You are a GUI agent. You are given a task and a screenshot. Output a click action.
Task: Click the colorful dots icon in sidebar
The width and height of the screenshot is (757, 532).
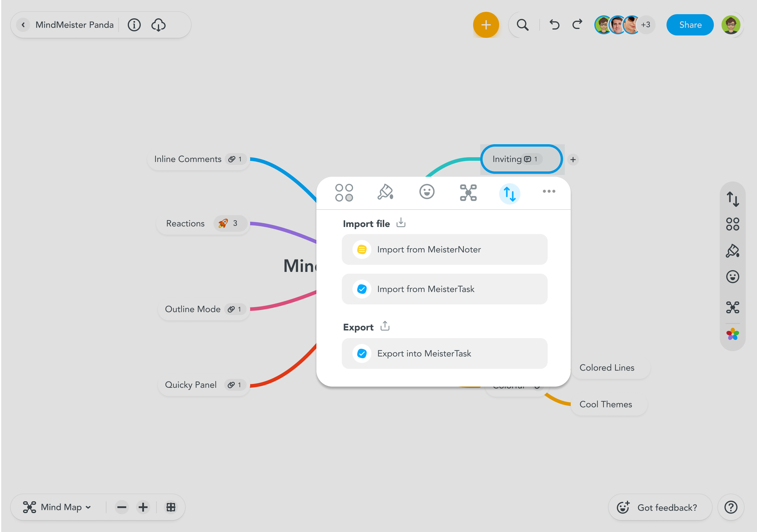(x=732, y=334)
